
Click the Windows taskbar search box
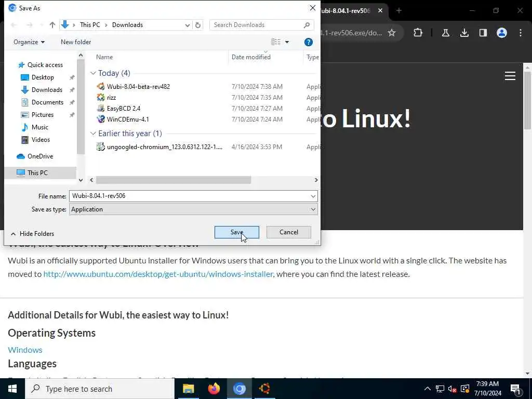coord(100,389)
